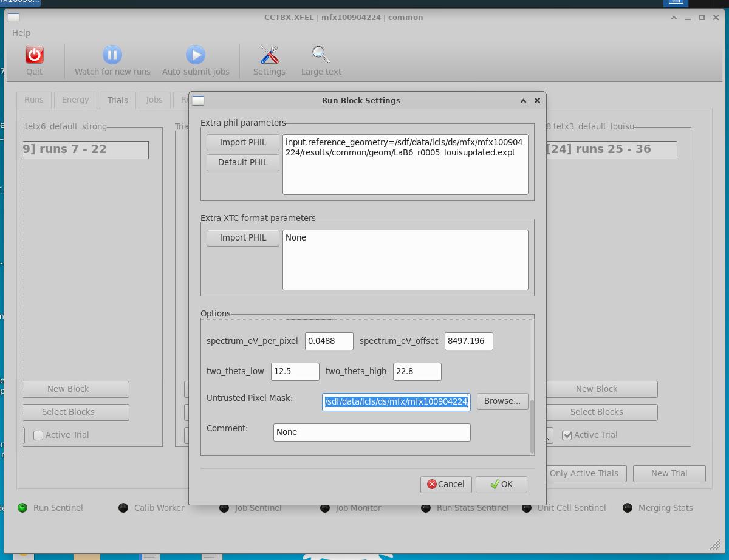Screen dimensions: 729x560
Task: Confirm dialog with OK button
Action: (x=501, y=484)
